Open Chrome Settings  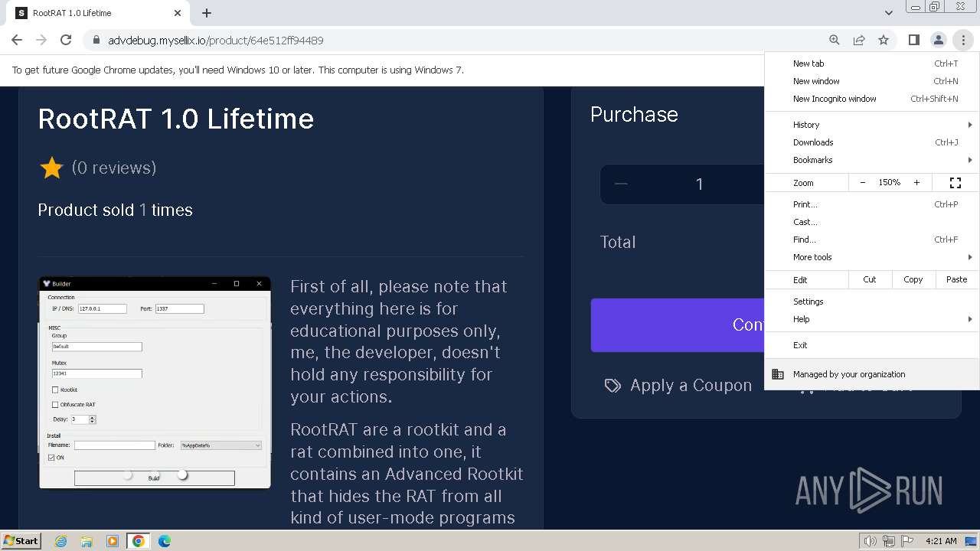(871, 302)
